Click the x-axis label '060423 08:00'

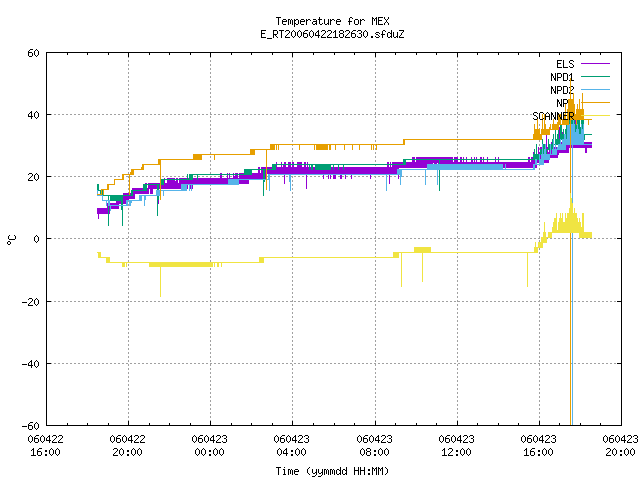(x=374, y=446)
